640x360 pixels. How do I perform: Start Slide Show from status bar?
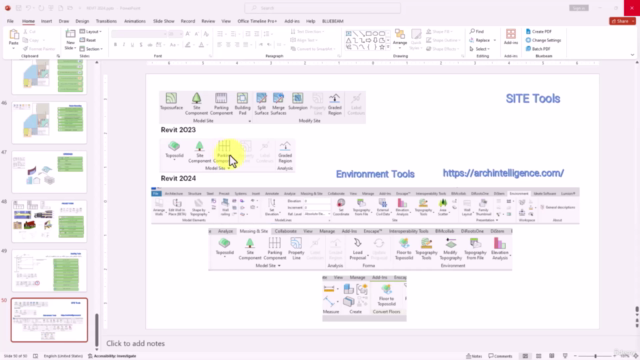click(x=565, y=356)
